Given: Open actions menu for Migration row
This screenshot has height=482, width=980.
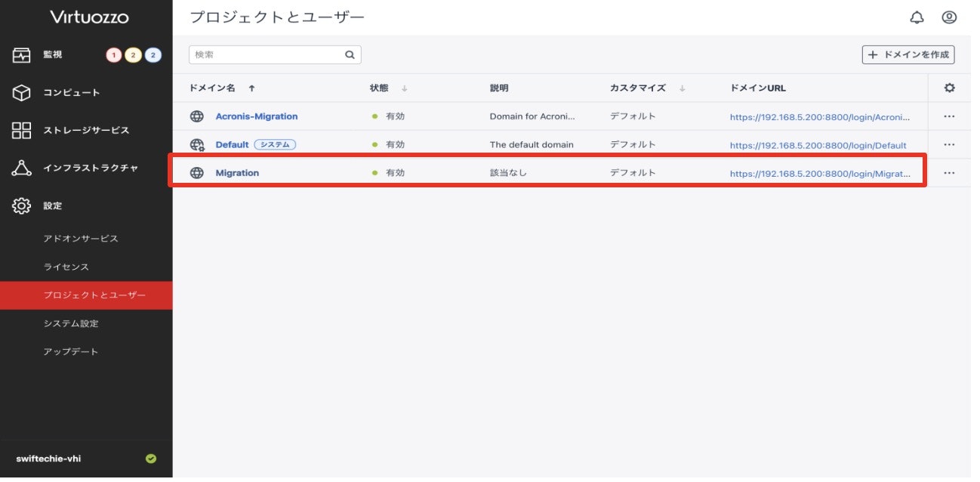Looking at the screenshot, I should [949, 173].
